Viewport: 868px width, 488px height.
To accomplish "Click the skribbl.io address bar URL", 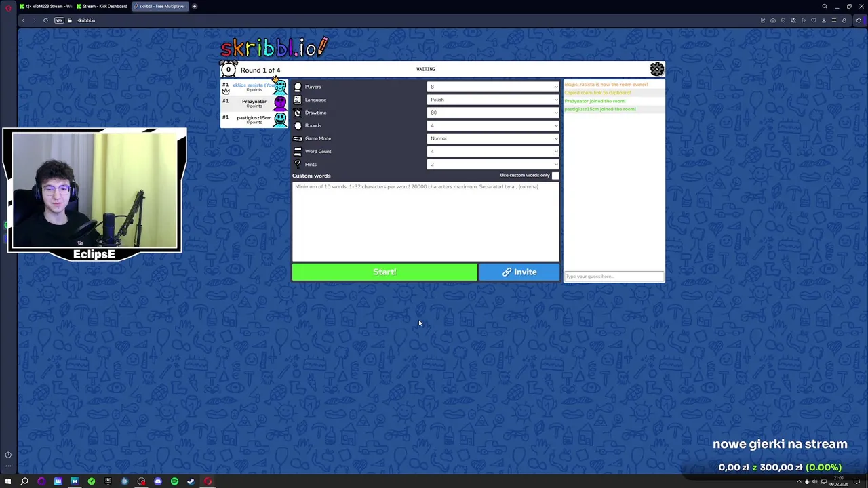I will [86, 20].
